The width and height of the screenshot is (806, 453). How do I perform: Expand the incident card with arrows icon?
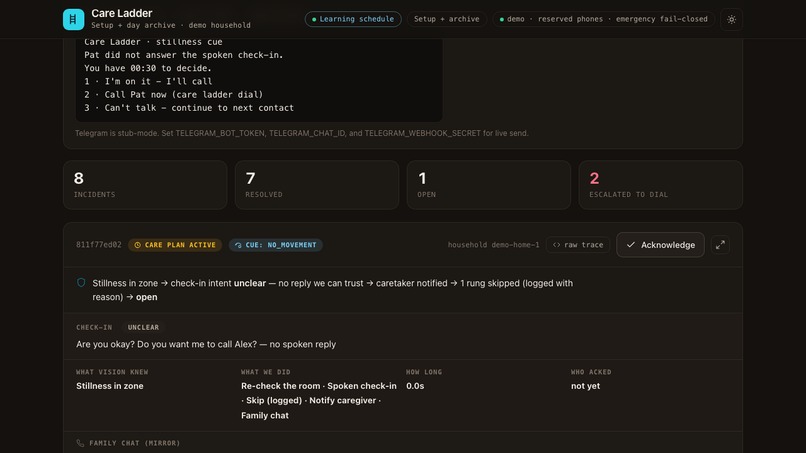(720, 245)
